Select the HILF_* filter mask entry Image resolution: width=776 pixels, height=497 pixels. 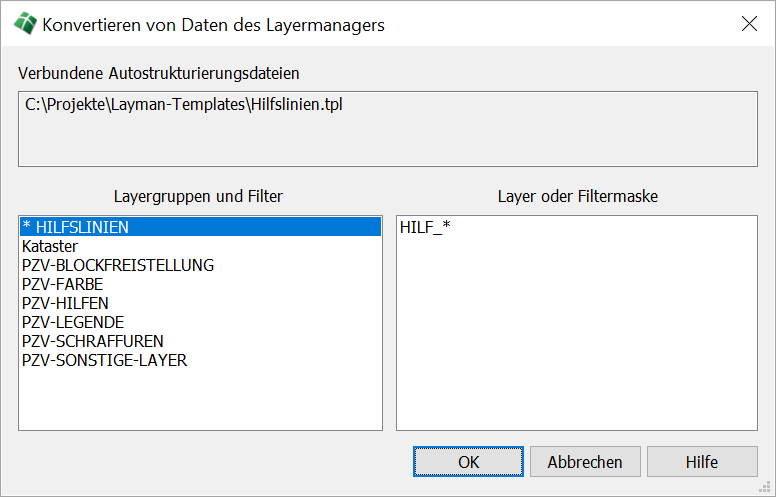point(425,228)
